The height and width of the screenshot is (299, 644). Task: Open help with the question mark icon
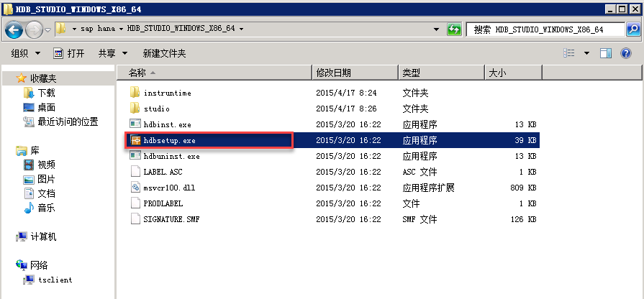tap(626, 53)
